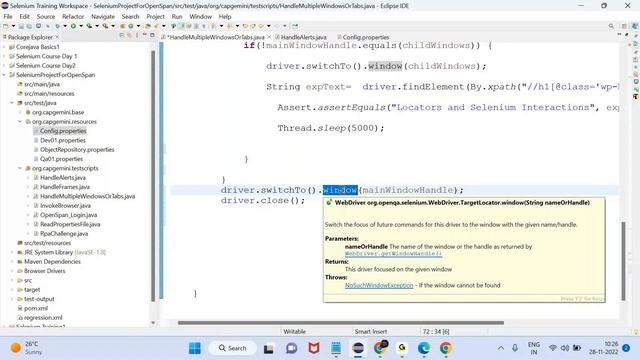Image resolution: width=640 pixels, height=360 pixels.
Task: Open the Windows Start menu
Action: click(x=195, y=348)
